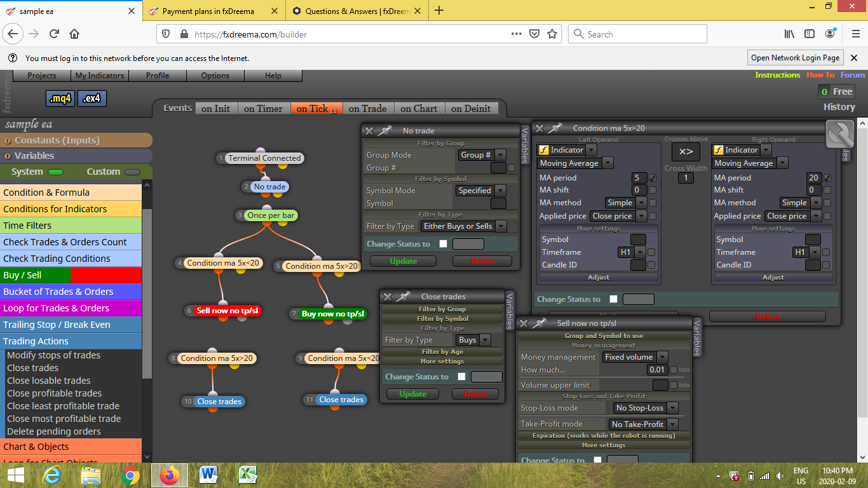Screen dimensions: 868x488
Task: Open Excel from the taskbar
Action: (247, 475)
